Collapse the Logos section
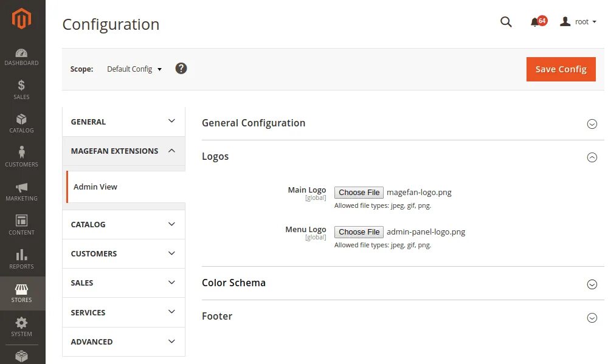The height and width of the screenshot is (364, 608). click(x=592, y=157)
